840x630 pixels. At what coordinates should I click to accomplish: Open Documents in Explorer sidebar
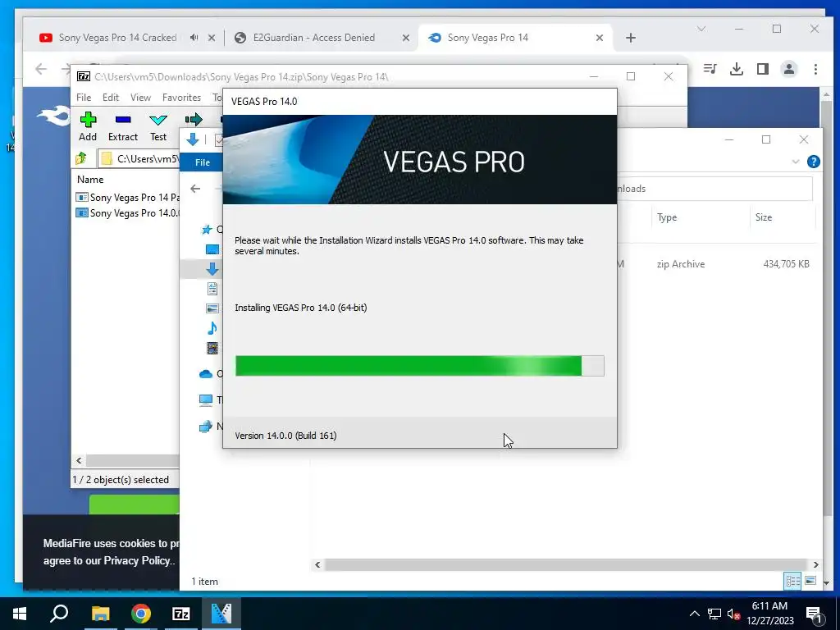click(212, 289)
